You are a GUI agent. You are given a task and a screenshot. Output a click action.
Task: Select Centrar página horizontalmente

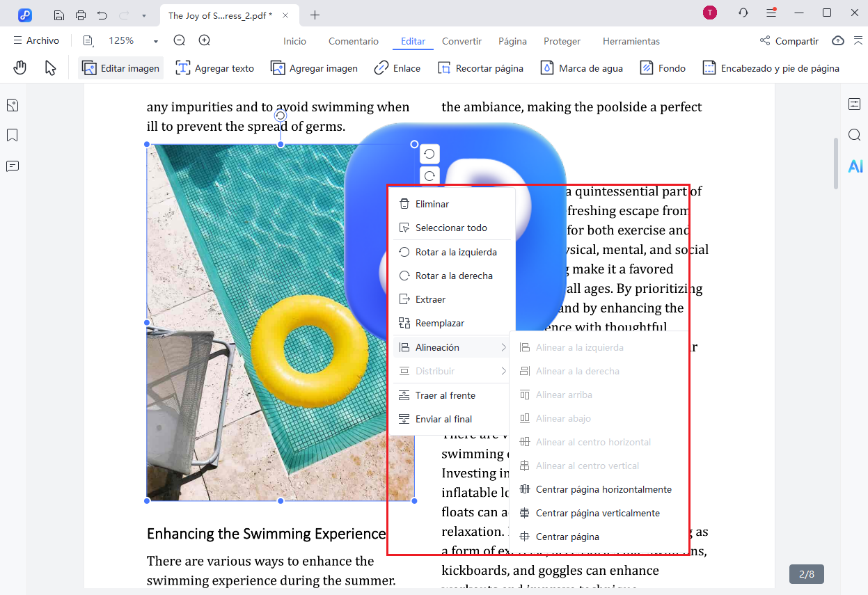603,489
